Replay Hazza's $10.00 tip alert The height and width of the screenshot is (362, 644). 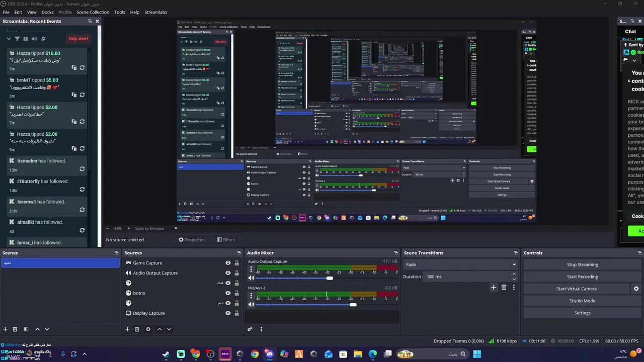point(82,68)
